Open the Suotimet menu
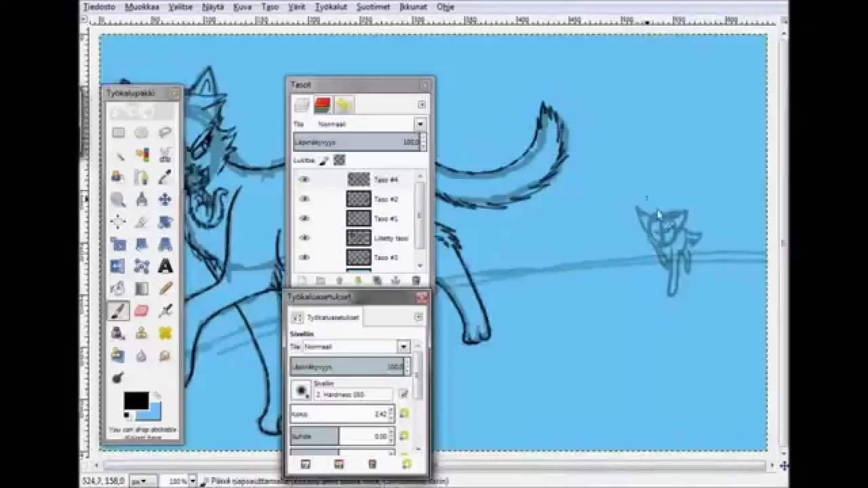868x488 pixels. click(373, 7)
